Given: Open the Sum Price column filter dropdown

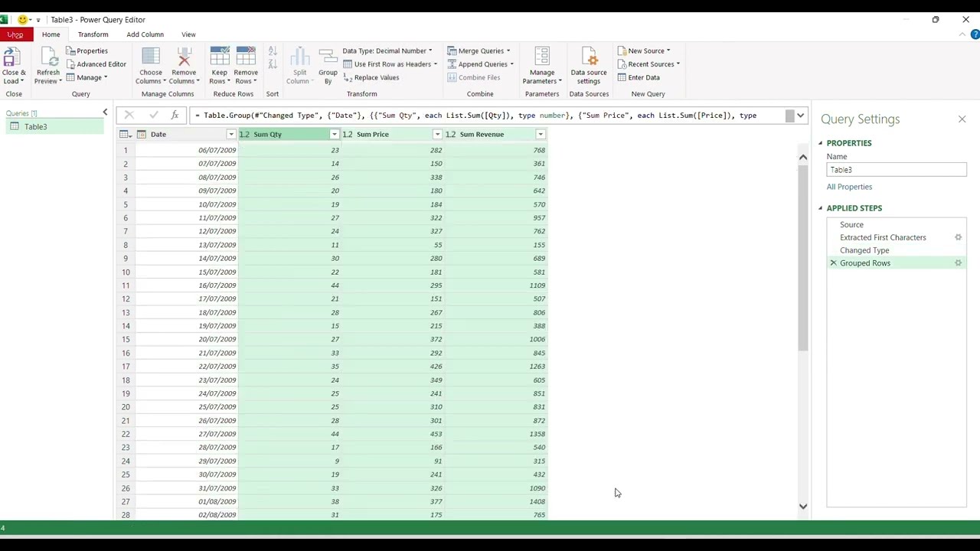Looking at the screenshot, I should [x=437, y=135].
